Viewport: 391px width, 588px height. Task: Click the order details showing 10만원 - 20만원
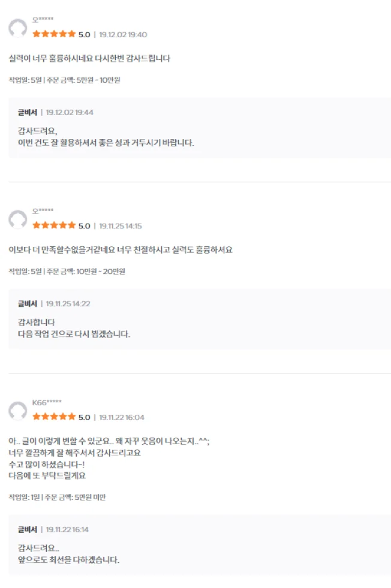pyautogui.click(x=67, y=271)
